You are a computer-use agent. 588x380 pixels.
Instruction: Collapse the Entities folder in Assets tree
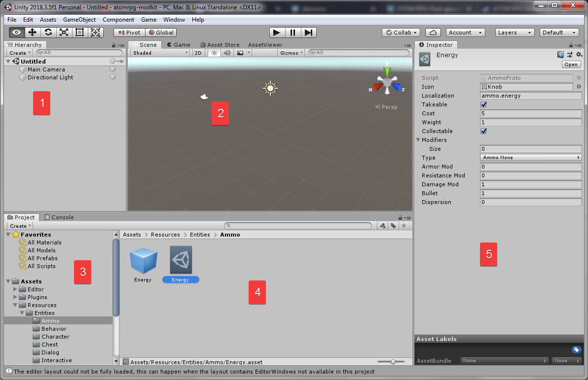22,313
